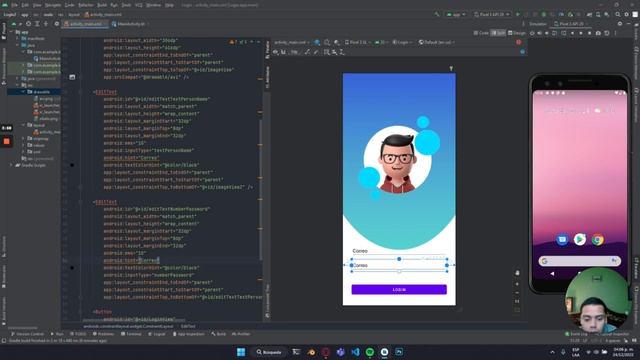The width and height of the screenshot is (640, 360).
Task: Click the Make Project hammer icon
Action: 437,14
